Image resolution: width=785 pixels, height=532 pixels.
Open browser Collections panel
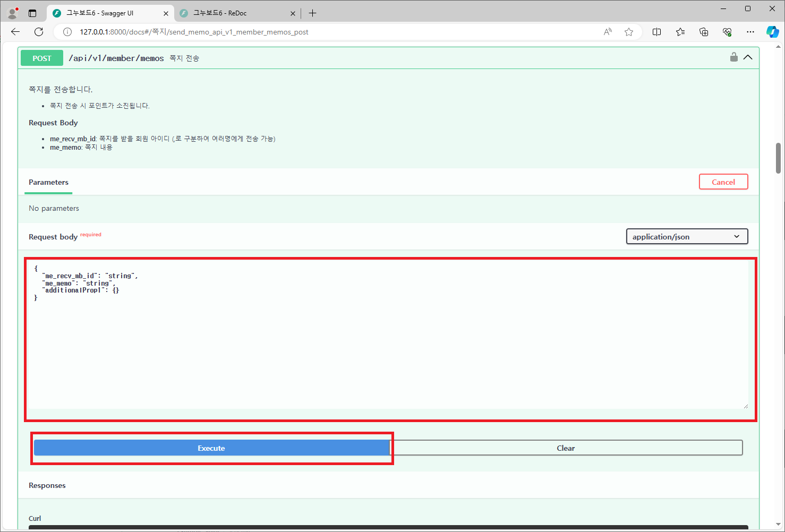[x=704, y=32]
